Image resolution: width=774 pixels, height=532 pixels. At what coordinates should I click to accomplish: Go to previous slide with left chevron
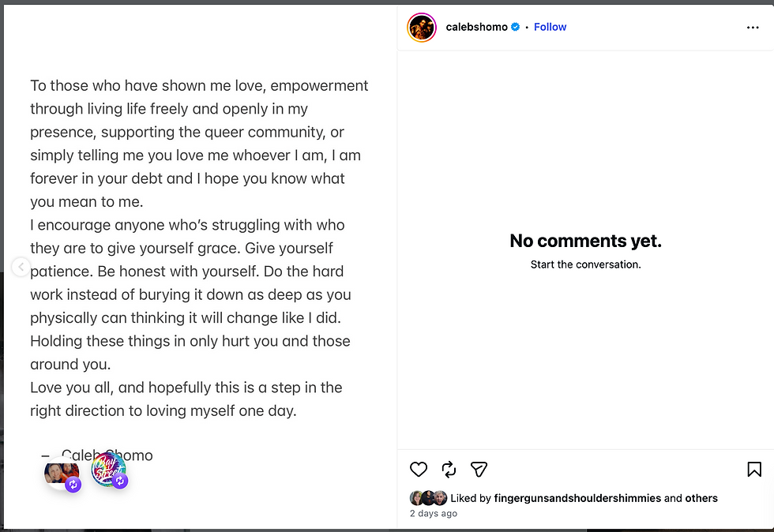coord(21,267)
